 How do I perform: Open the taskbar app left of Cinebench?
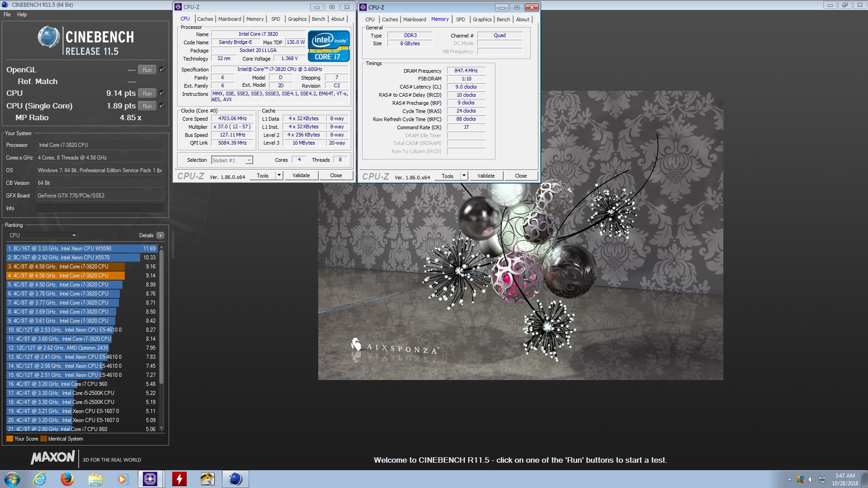[x=208, y=479]
